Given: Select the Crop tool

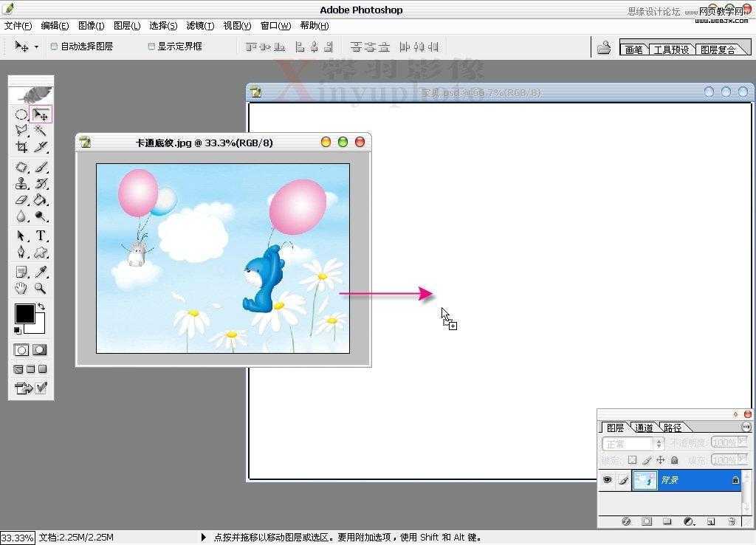Looking at the screenshot, I should (21, 148).
